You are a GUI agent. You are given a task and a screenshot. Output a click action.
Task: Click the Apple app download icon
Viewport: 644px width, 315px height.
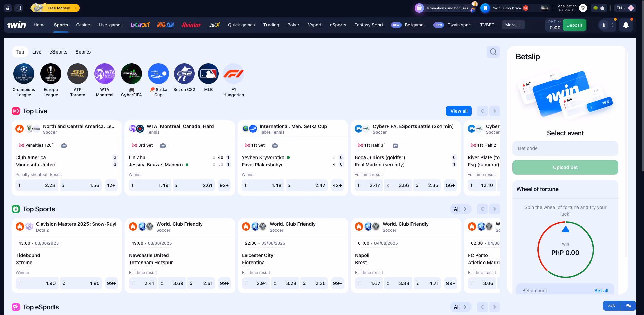click(x=602, y=8)
